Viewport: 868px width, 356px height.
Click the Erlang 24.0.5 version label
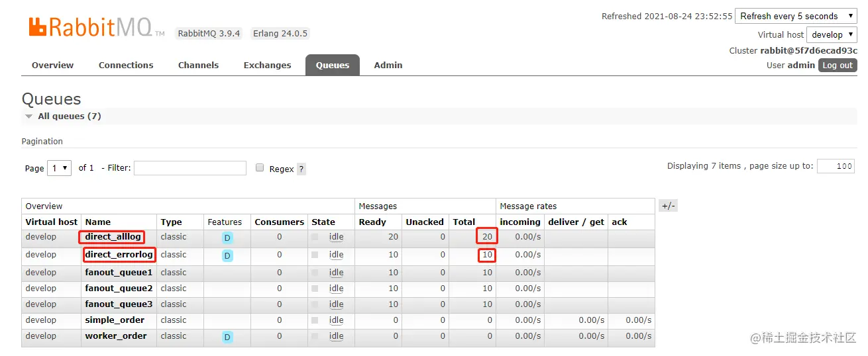click(x=280, y=33)
